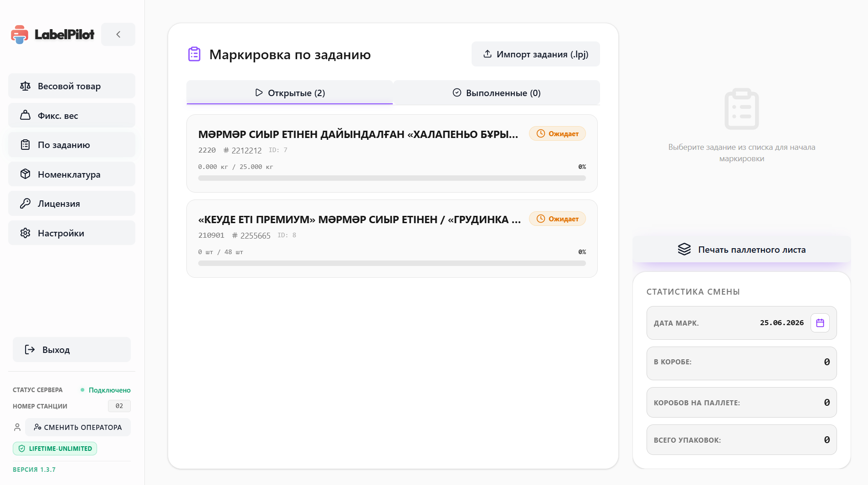
Task: Click the Печать паллетного листа button
Action: 742,250
